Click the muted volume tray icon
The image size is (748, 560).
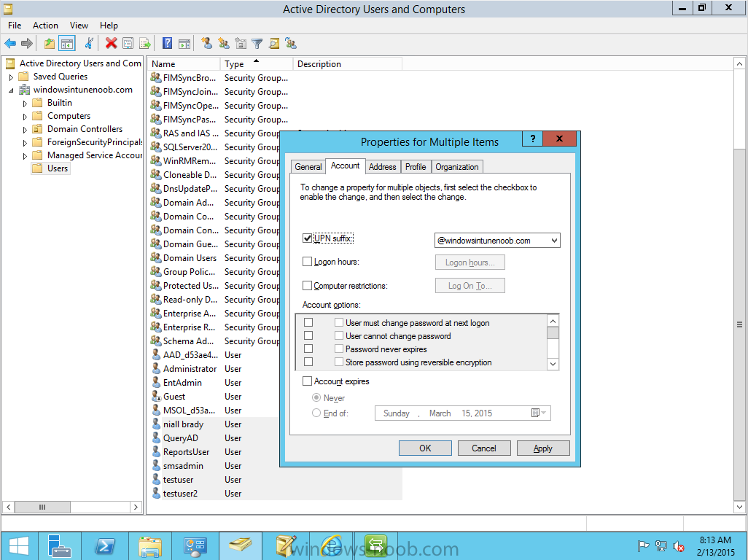[x=678, y=545]
